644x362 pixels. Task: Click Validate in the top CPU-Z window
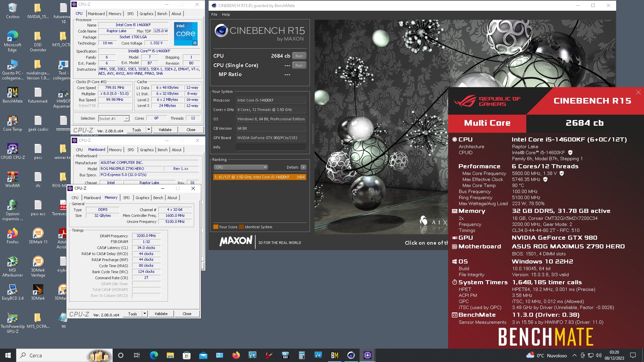coord(165,130)
